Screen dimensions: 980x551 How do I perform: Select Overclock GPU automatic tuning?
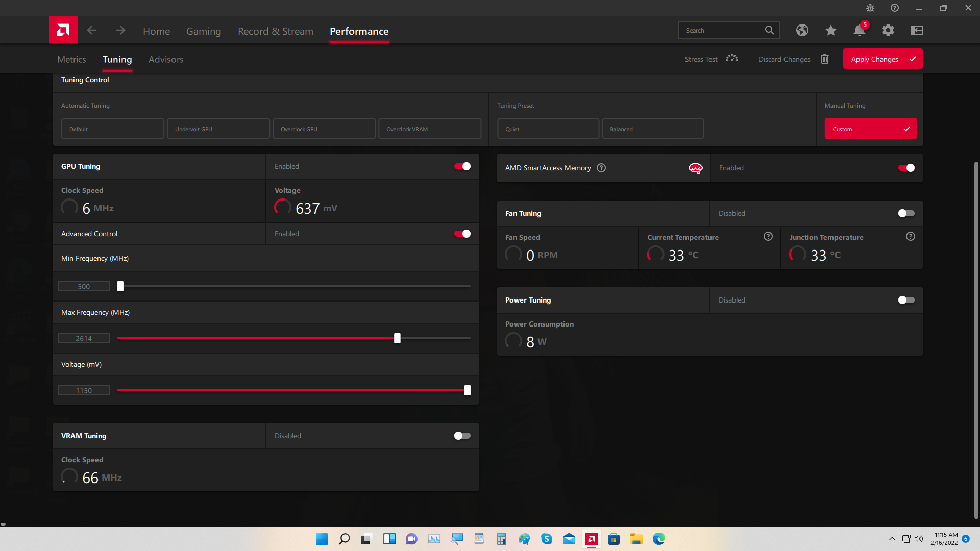[324, 129]
